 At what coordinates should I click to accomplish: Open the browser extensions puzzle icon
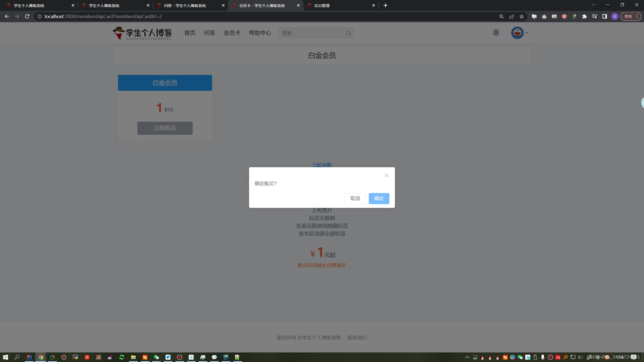click(584, 17)
